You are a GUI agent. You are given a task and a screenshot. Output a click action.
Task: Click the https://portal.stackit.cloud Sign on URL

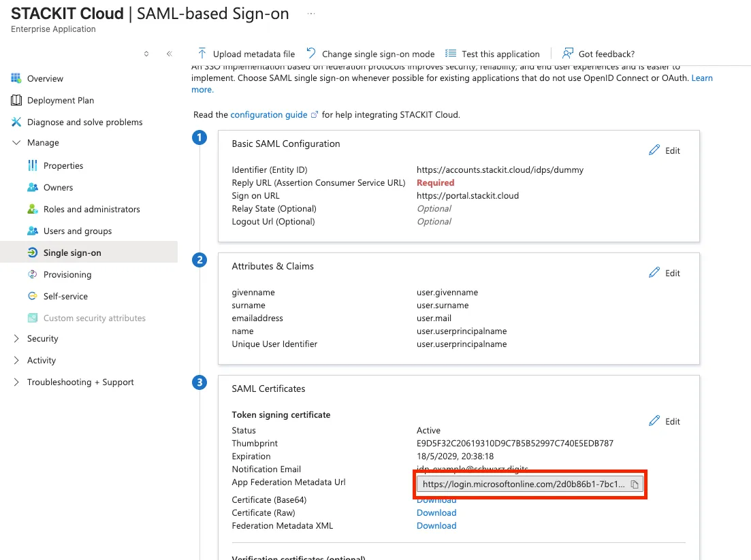(468, 196)
